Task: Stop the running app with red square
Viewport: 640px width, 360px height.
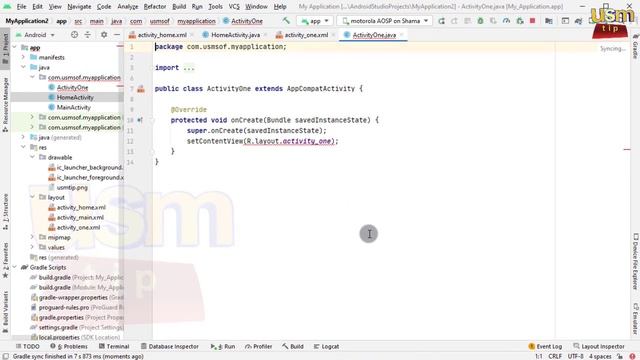Action: coord(532,21)
